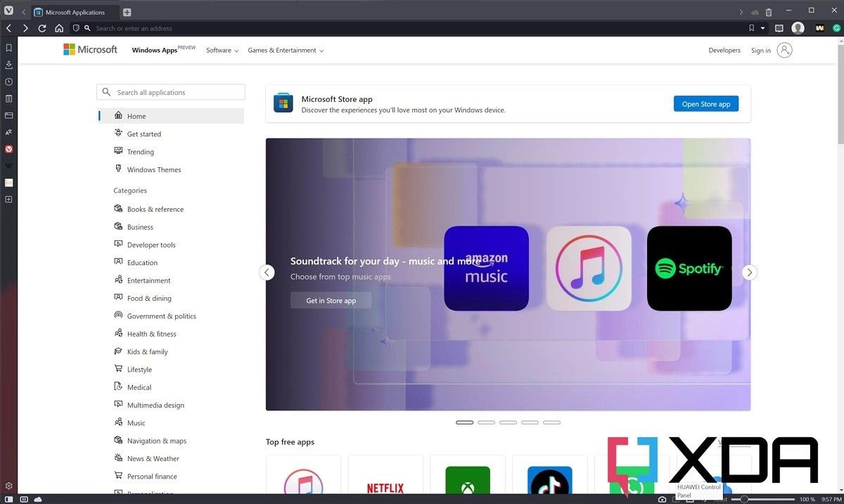Open the Notes panel in sidebar
844x504 pixels.
[x=9, y=98]
